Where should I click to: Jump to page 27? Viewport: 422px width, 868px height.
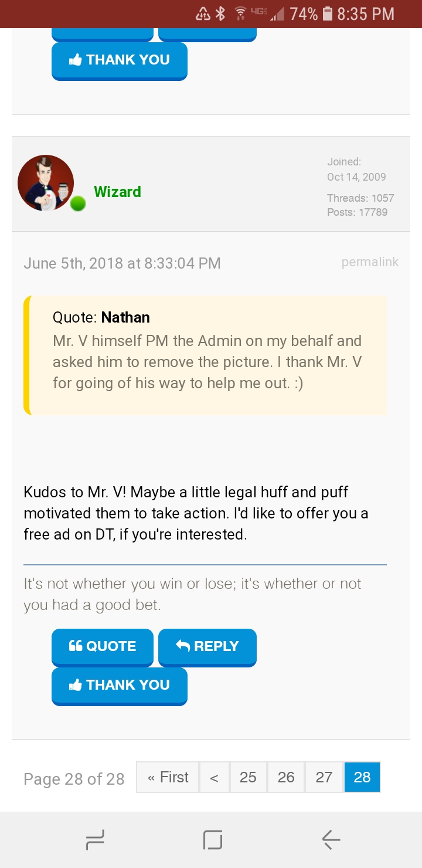tap(324, 777)
